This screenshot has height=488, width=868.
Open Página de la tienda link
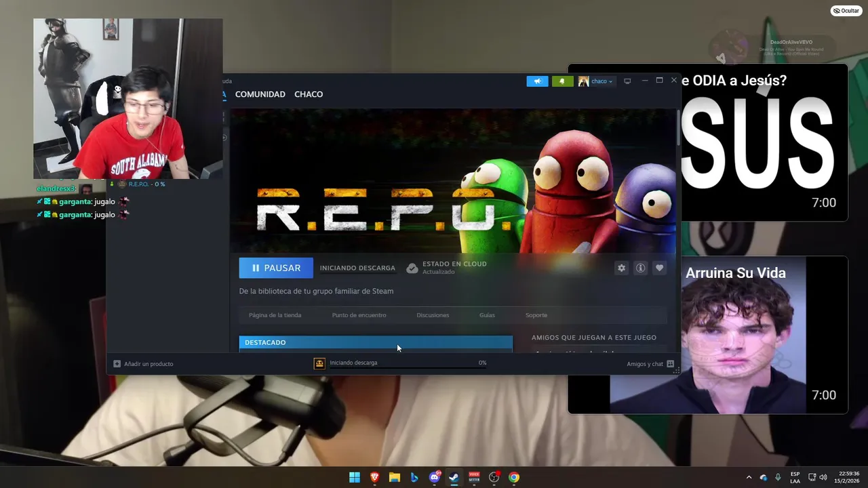275,315
